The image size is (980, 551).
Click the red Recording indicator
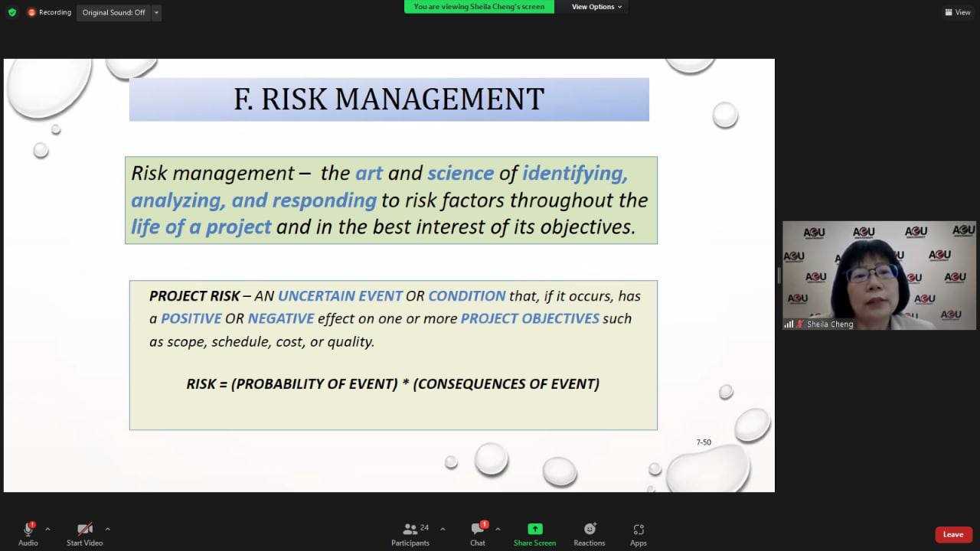tap(50, 12)
